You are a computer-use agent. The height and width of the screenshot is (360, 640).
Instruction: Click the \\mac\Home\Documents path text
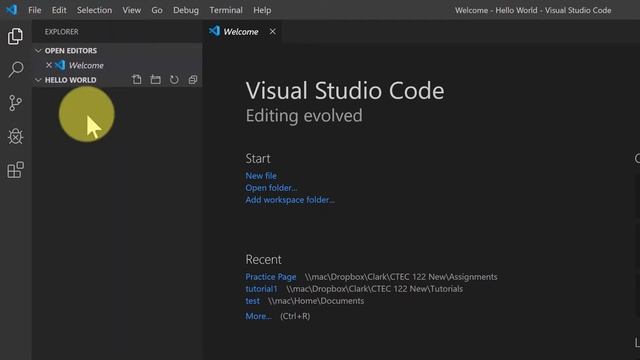coord(316,301)
